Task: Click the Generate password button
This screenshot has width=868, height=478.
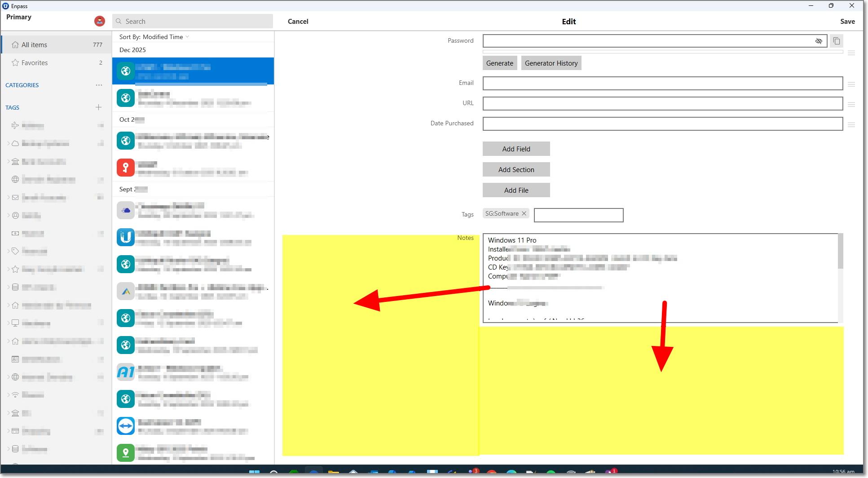Action: tap(499, 63)
